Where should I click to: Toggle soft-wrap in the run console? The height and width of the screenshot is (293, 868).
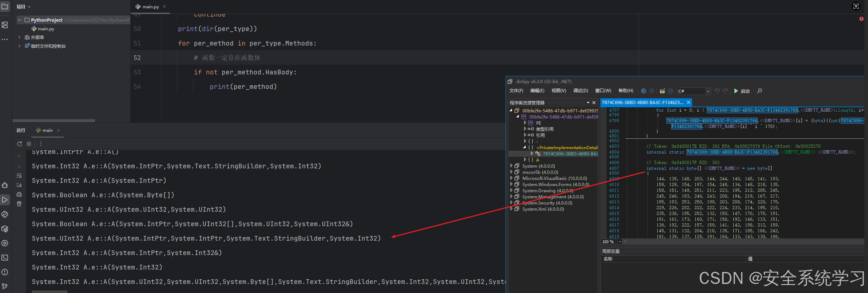[x=19, y=176]
